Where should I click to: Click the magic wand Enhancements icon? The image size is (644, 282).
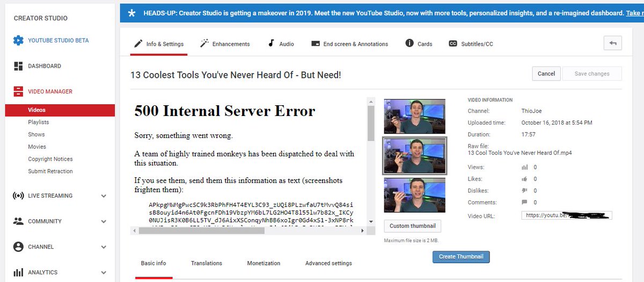[204, 44]
